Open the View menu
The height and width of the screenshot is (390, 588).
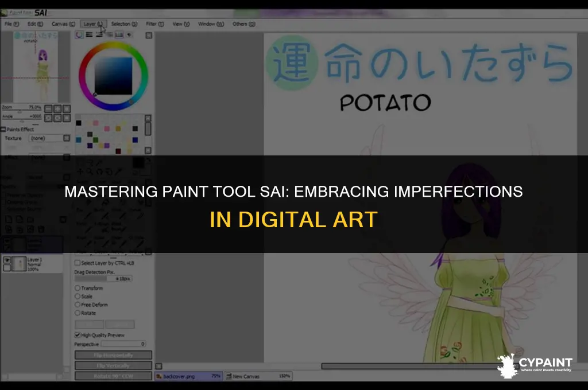(181, 24)
